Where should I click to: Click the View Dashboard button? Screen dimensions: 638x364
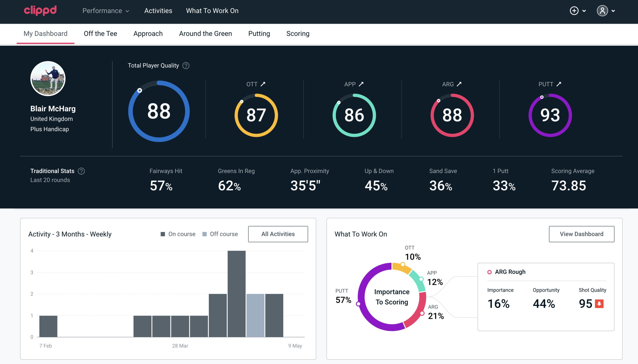581,234
